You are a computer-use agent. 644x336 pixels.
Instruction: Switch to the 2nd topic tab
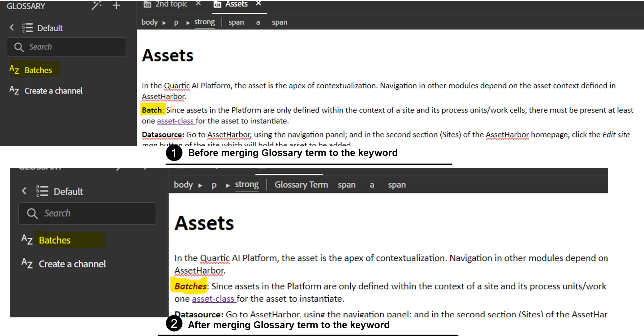(x=171, y=4)
